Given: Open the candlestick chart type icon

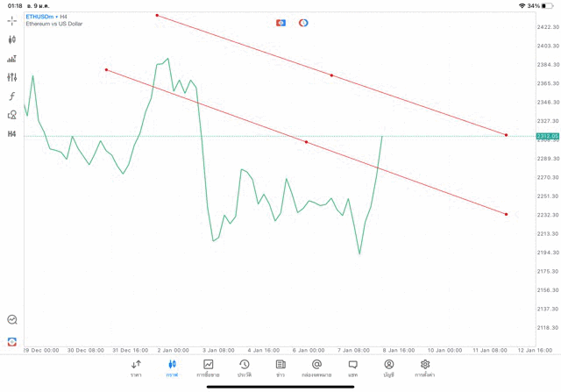Looking at the screenshot, I should (x=12, y=39).
